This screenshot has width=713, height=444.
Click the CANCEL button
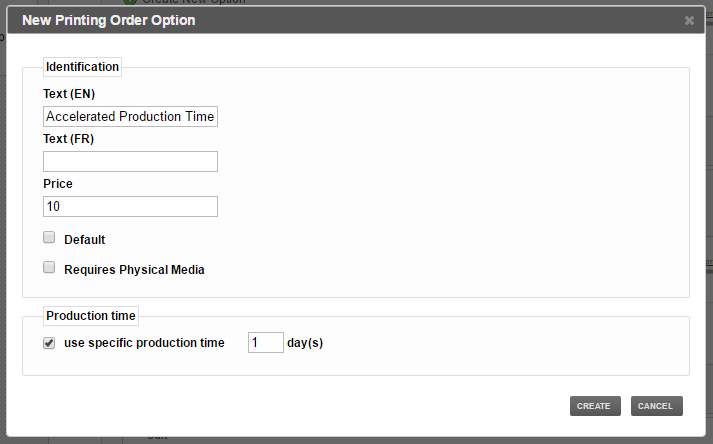(657, 406)
